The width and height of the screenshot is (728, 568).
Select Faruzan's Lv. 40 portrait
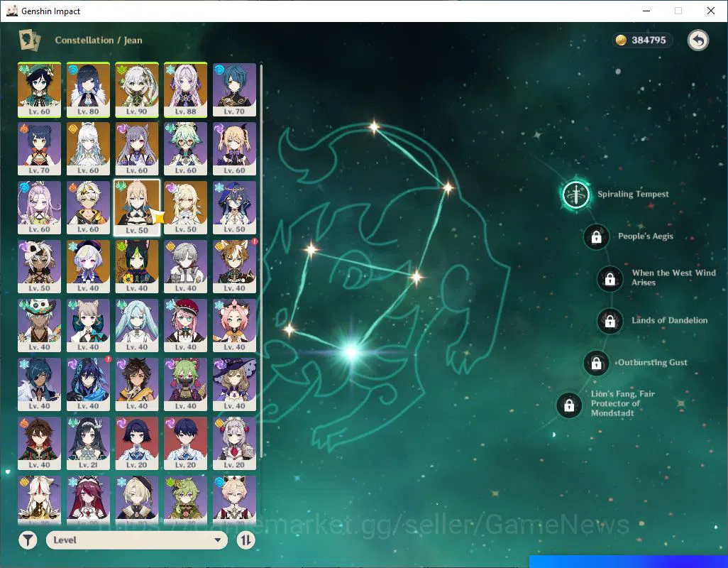(x=137, y=326)
